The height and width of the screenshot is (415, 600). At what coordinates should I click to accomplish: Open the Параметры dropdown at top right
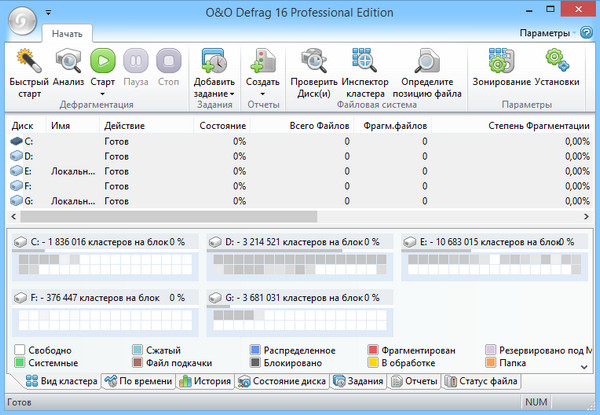[x=547, y=33]
